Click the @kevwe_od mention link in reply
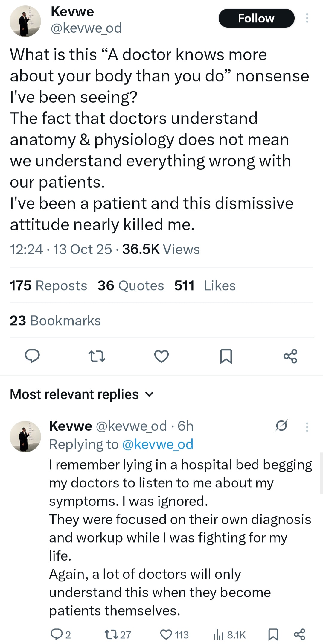This screenshot has height=644, width=323. (x=158, y=444)
